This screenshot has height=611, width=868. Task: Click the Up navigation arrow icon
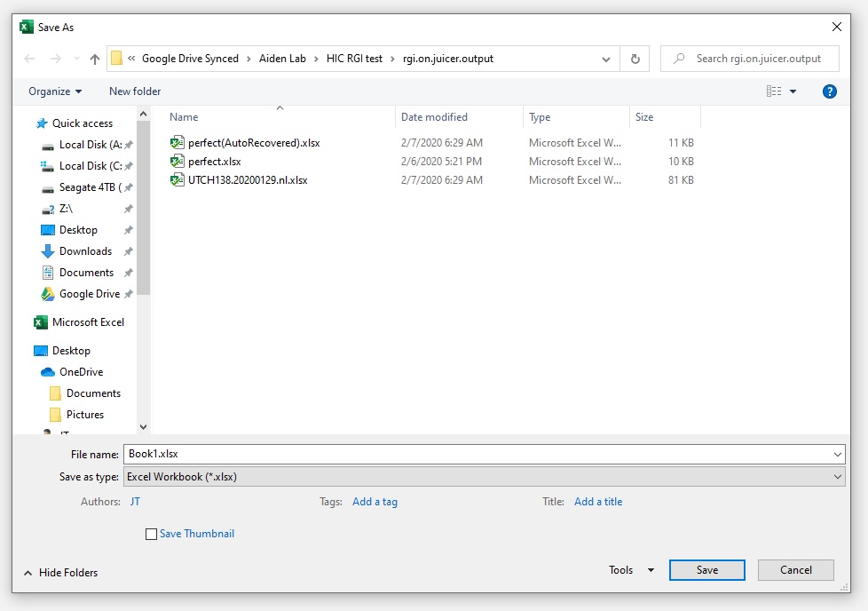93,58
